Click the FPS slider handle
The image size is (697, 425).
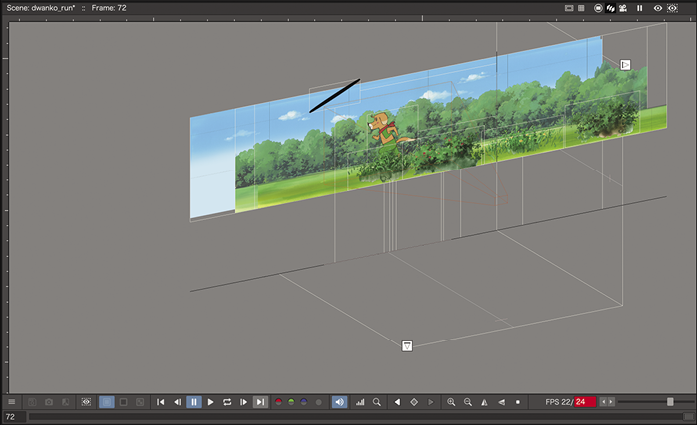(x=670, y=402)
